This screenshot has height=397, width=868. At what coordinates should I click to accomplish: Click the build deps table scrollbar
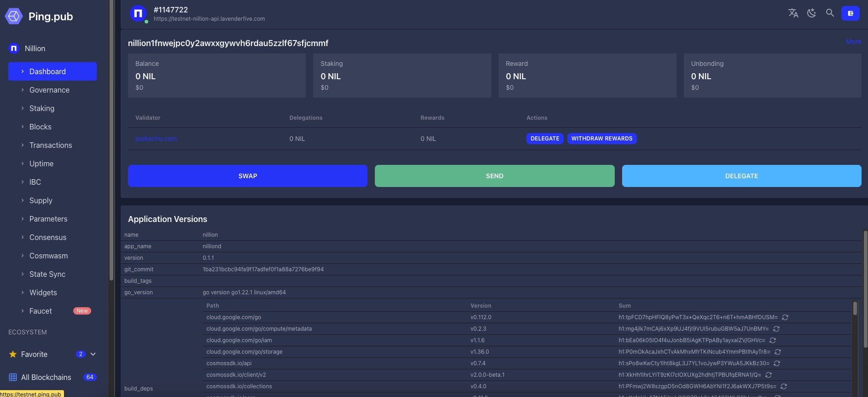point(855,309)
